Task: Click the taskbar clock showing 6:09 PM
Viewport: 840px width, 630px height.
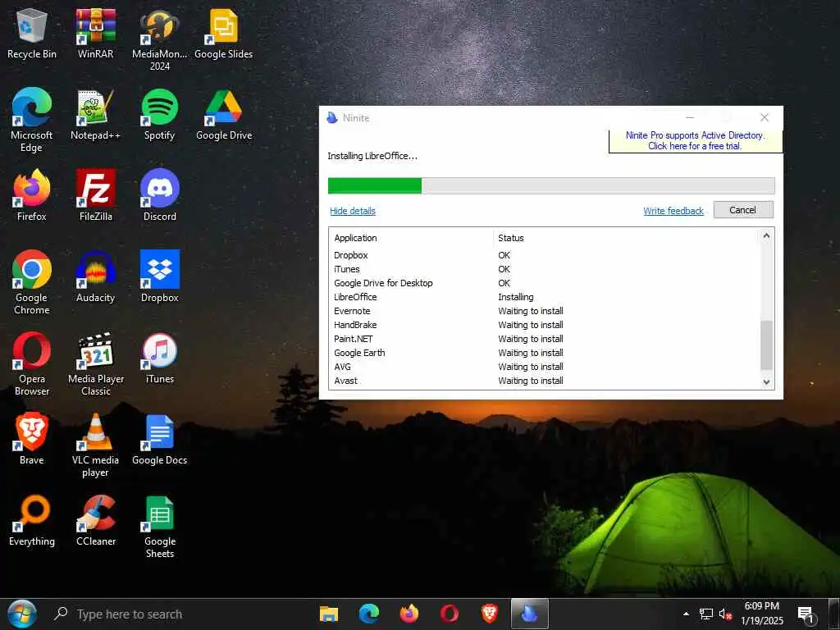Action: pyautogui.click(x=762, y=614)
